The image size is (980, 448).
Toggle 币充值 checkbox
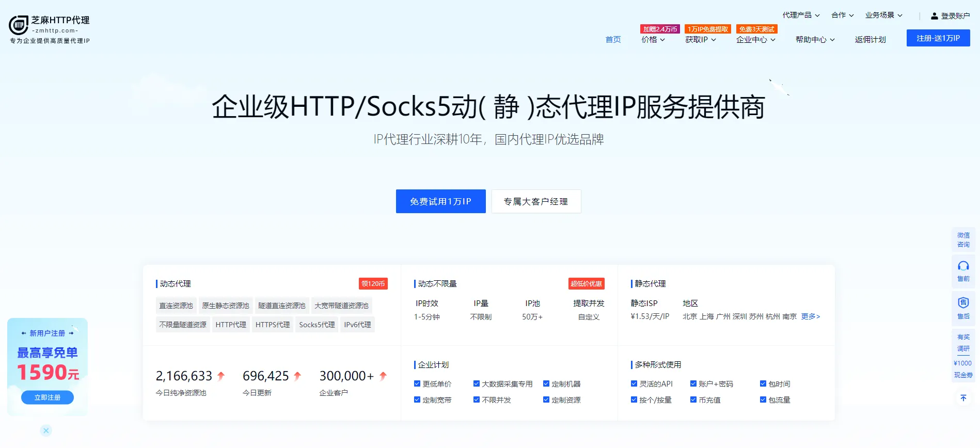click(693, 399)
